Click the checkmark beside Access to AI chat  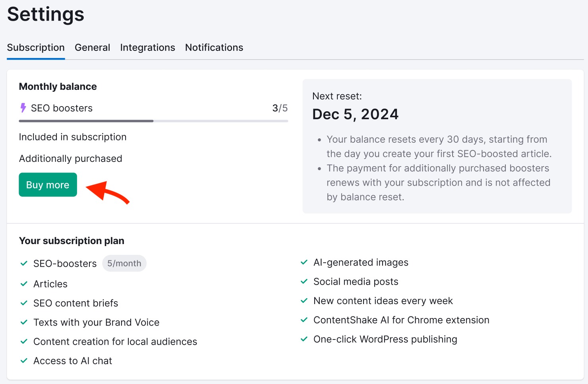coord(24,361)
